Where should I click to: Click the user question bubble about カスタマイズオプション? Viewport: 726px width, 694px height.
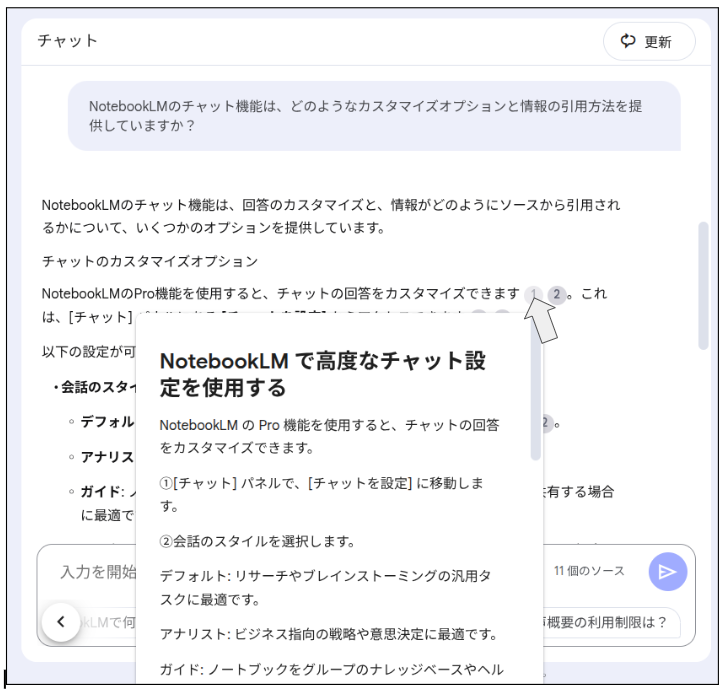[374, 116]
